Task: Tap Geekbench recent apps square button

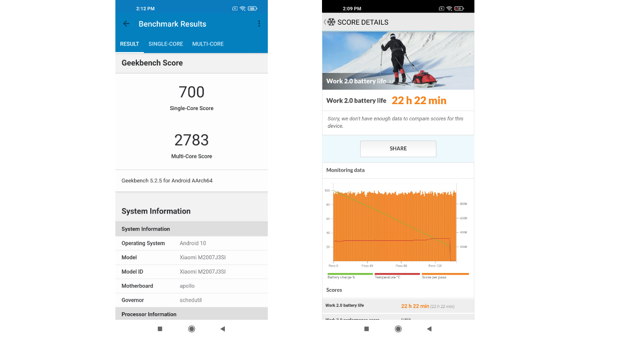Action: [160, 329]
